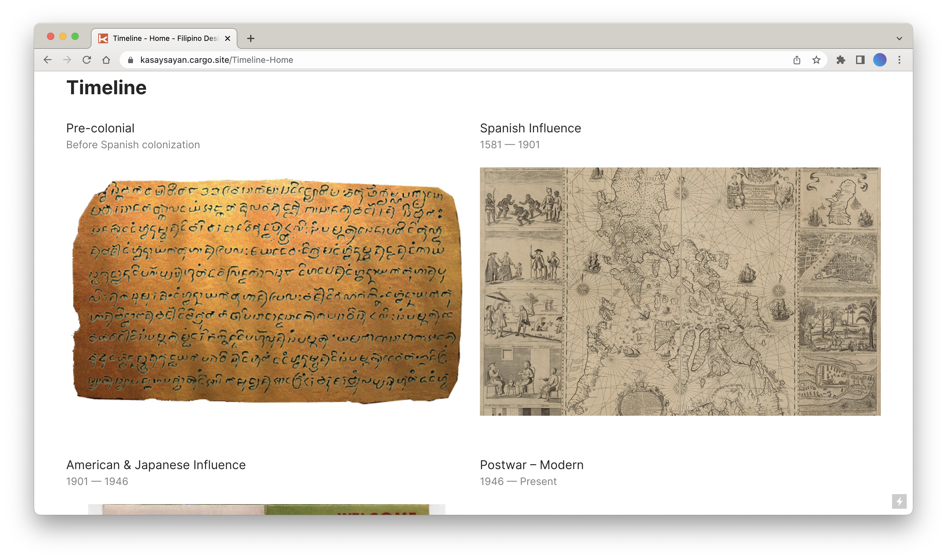
Task: Bookmark this page with the star
Action: 816,59
